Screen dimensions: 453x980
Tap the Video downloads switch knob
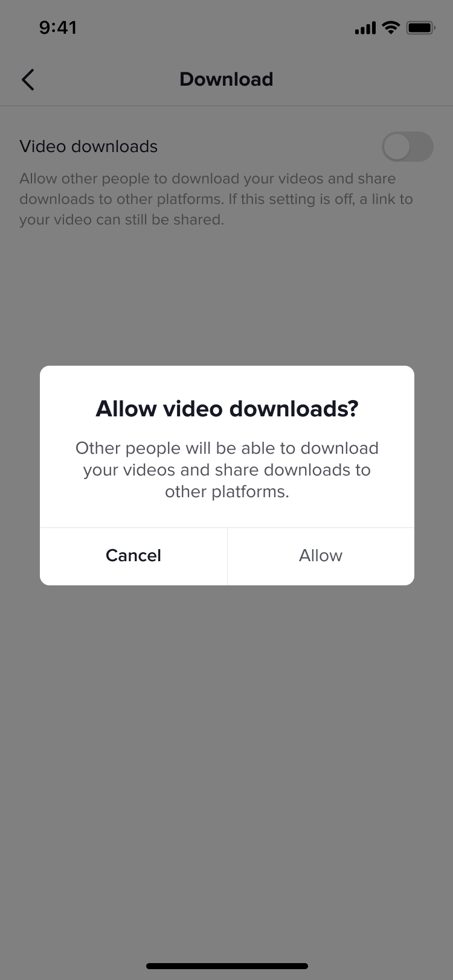click(397, 147)
